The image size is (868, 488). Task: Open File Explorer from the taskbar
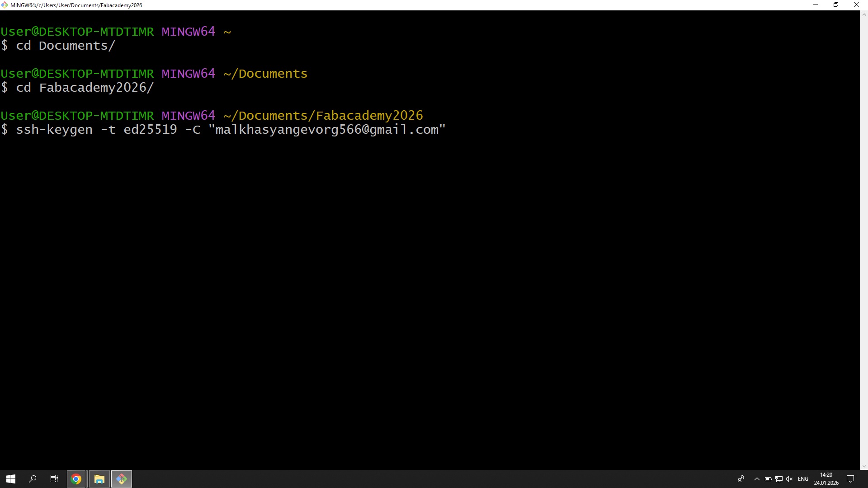pyautogui.click(x=99, y=479)
